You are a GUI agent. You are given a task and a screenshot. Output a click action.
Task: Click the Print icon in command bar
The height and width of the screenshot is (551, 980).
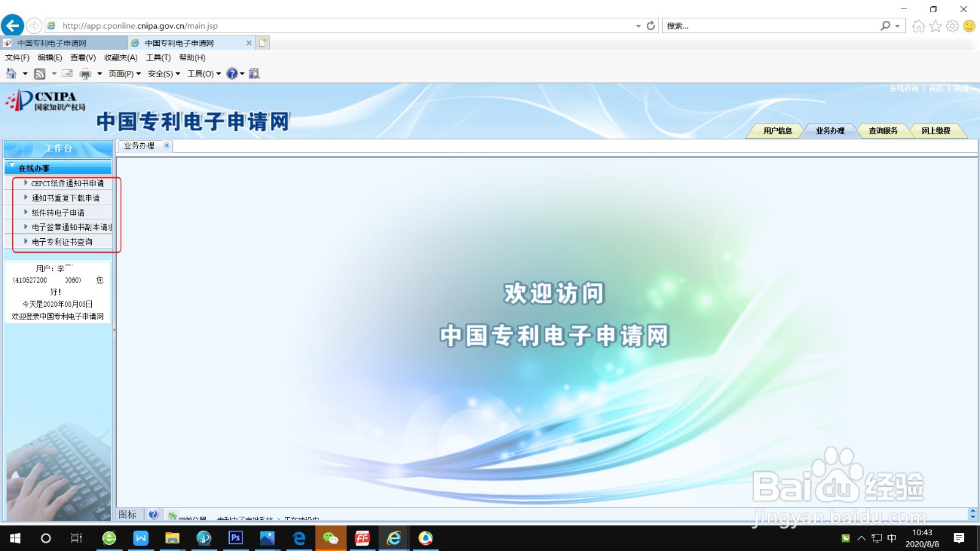85,73
